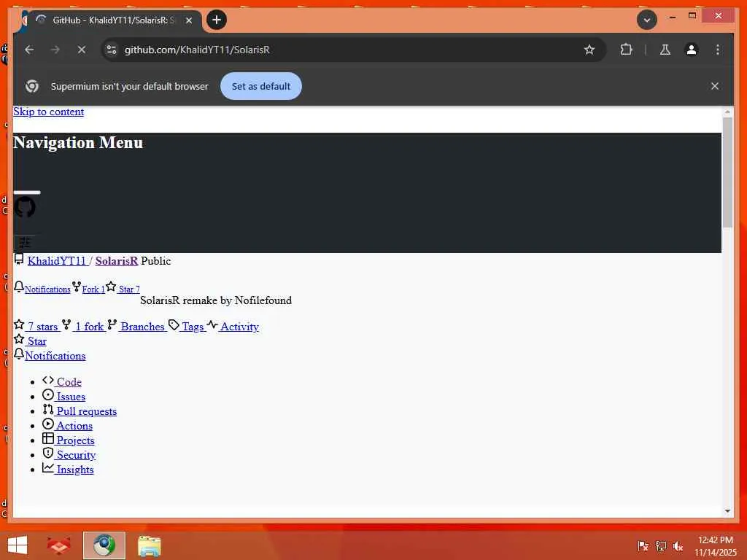Screen dimensions: 747x560
Task: Go back to the previous page
Action: coord(29,50)
